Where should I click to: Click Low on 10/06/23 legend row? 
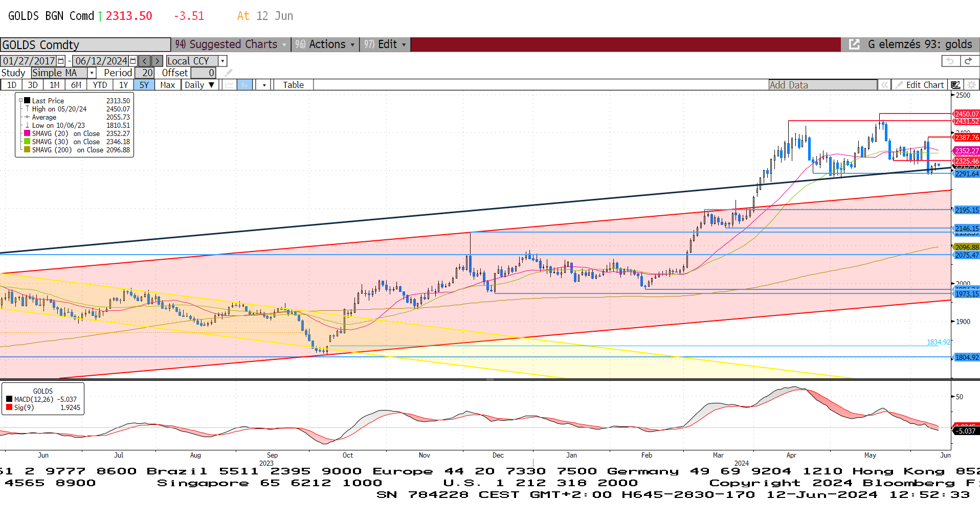[x=77, y=125]
